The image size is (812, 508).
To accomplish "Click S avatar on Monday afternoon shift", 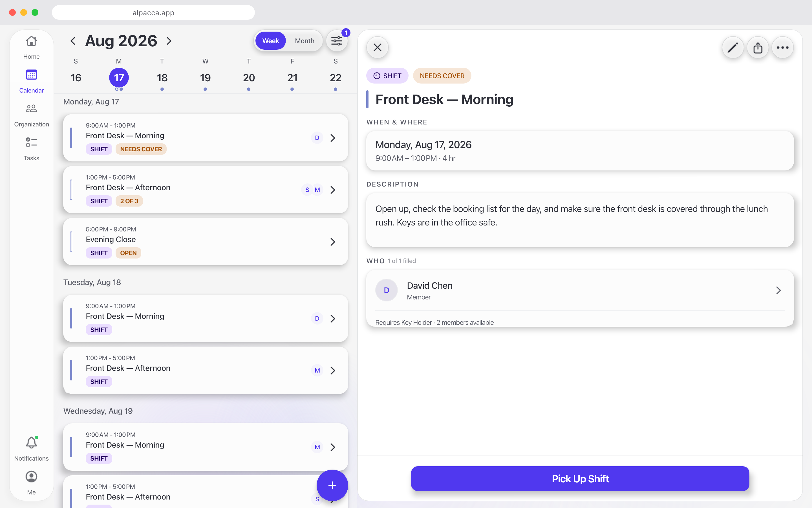I will click(x=307, y=190).
